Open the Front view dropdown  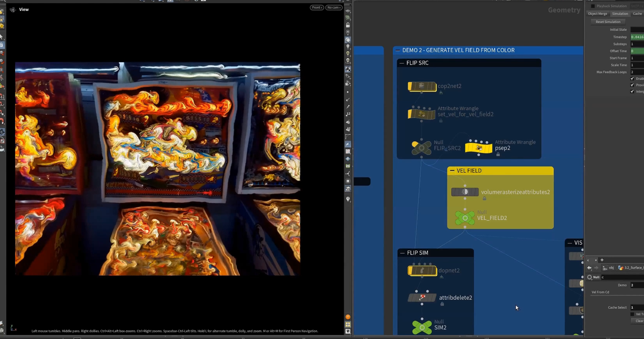point(317,8)
